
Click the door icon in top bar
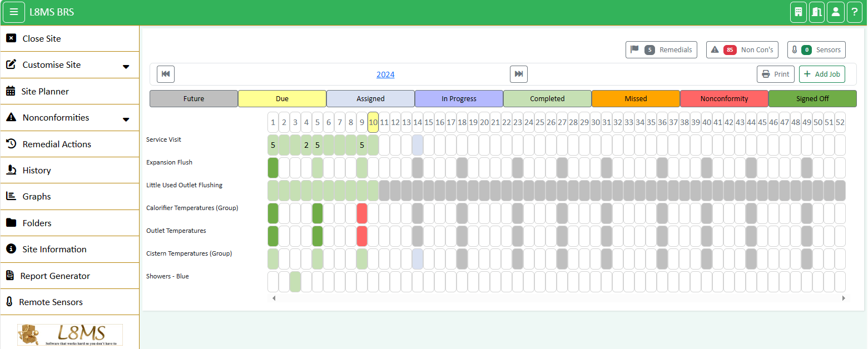pos(817,12)
